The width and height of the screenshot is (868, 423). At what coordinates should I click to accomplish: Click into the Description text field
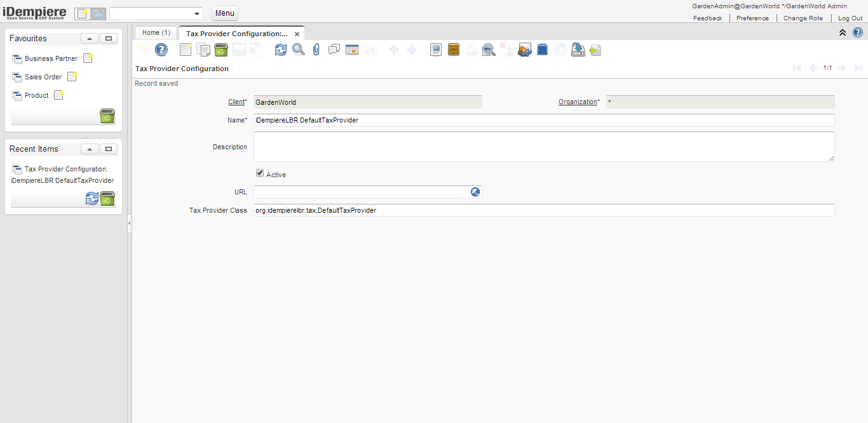tap(543, 147)
